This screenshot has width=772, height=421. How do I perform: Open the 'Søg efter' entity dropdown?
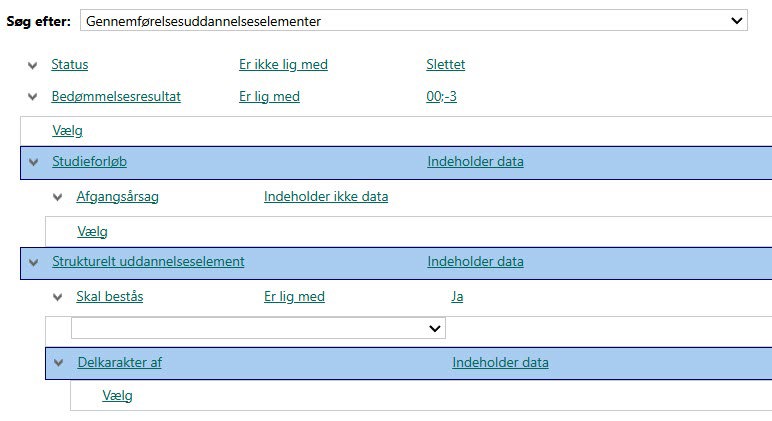tap(413, 20)
